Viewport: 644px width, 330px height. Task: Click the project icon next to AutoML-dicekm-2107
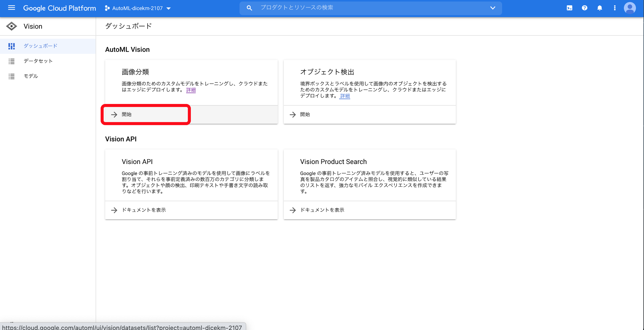pyautogui.click(x=107, y=8)
